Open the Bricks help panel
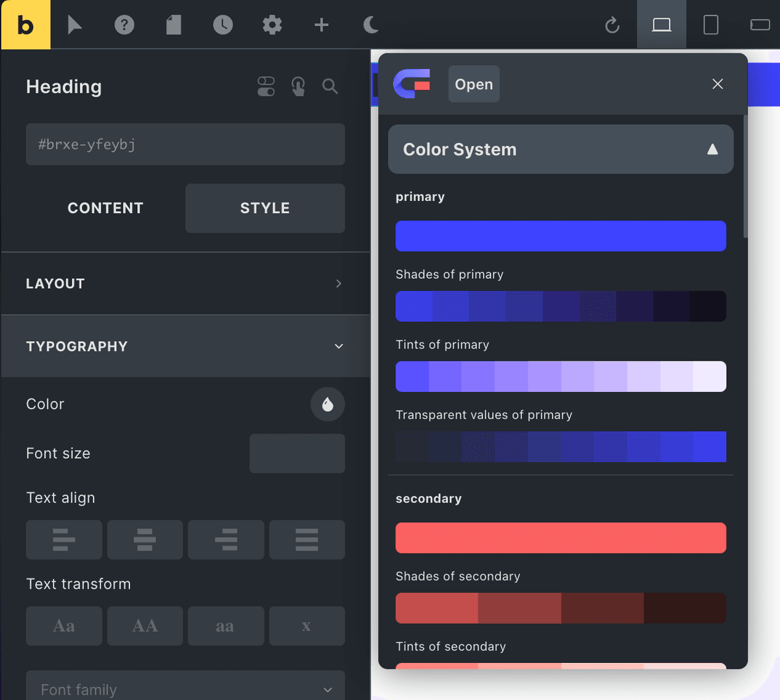 [124, 25]
